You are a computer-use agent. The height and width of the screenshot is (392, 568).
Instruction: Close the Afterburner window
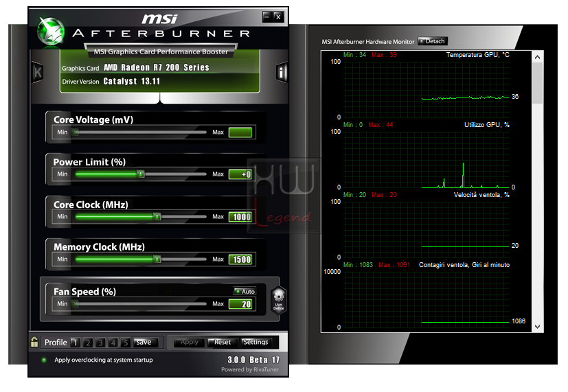click(278, 16)
